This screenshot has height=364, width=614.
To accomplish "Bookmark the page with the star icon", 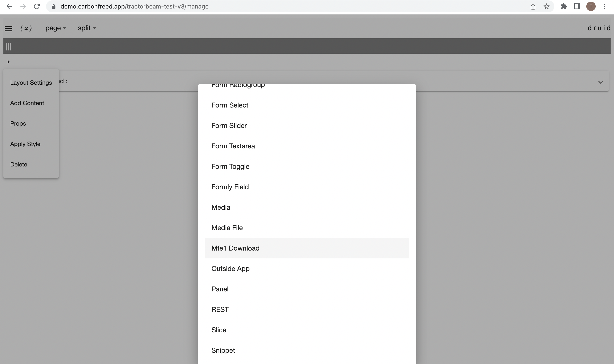I will pos(546,6).
